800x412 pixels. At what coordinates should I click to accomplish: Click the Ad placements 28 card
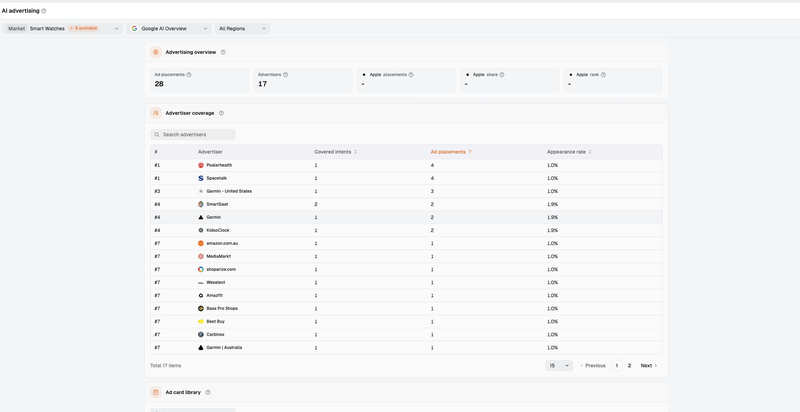[199, 80]
